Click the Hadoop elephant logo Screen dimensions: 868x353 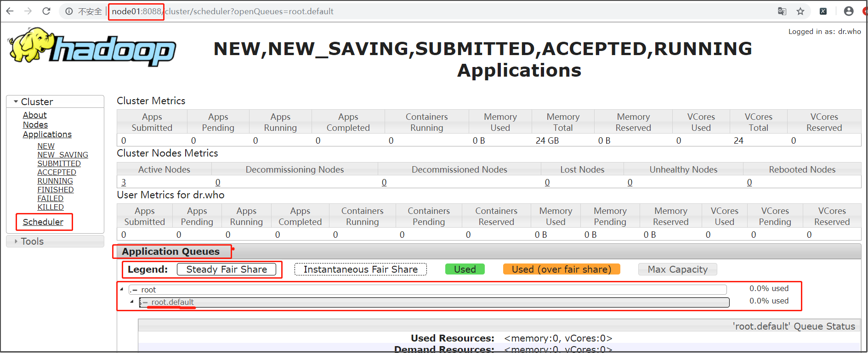click(92, 47)
